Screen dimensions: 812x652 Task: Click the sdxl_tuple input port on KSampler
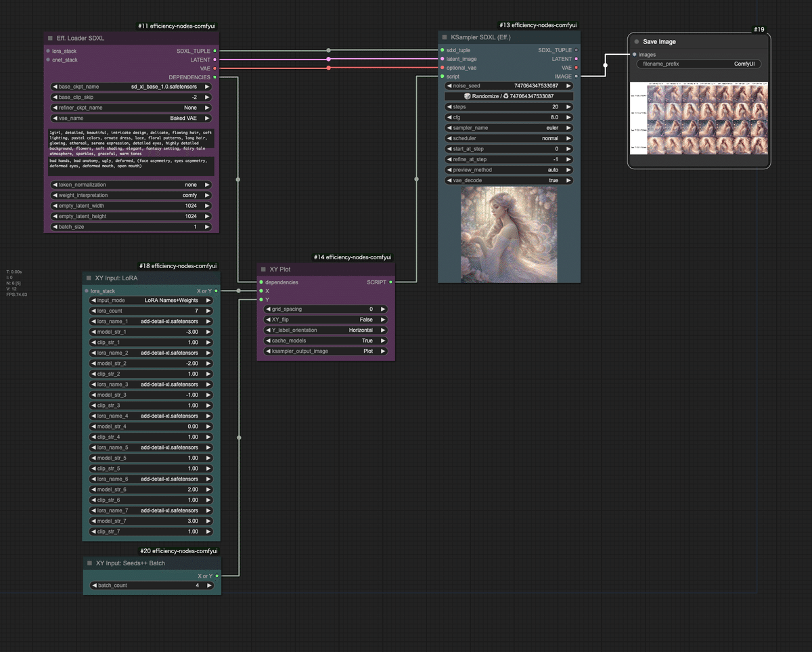click(442, 50)
